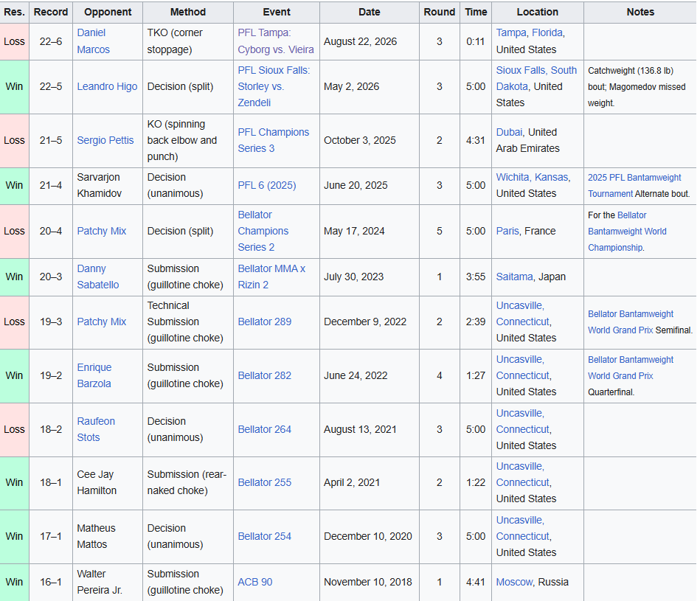Open Sergio Pettis fighter page
This screenshot has height=601, width=700.
105,140
